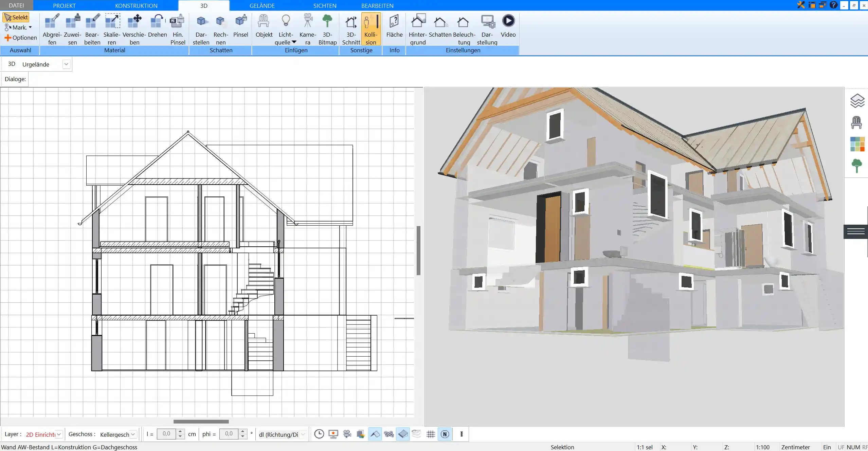Screen dimensions: 868x451
Task: Toggle the Kollision mode
Action: point(371,29)
